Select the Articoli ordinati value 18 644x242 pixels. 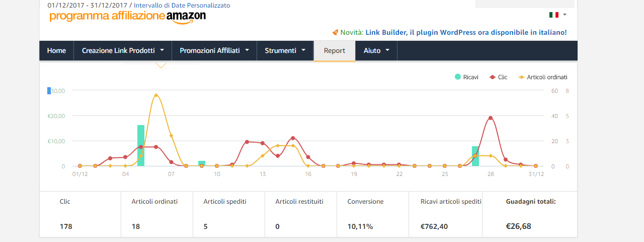coord(136,226)
